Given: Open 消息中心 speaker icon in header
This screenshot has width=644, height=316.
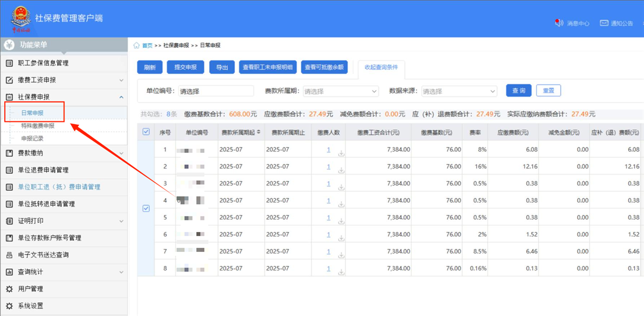Looking at the screenshot, I should (x=559, y=23).
